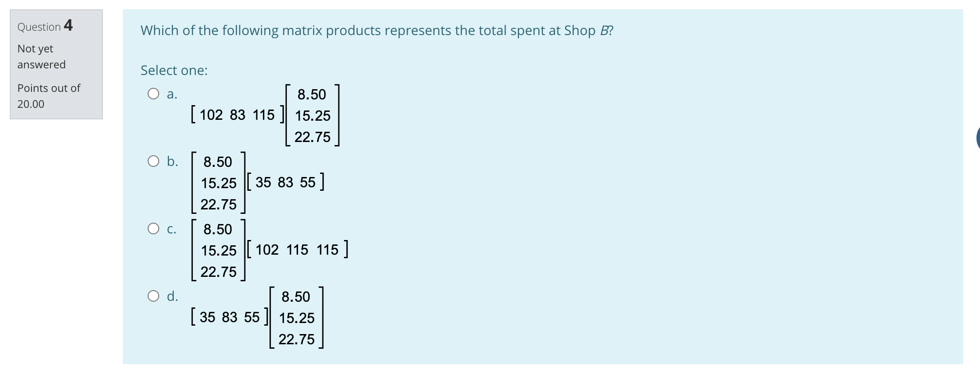Click the question prompt about Shop B
This screenshot has height=378, width=980.
[x=377, y=30]
